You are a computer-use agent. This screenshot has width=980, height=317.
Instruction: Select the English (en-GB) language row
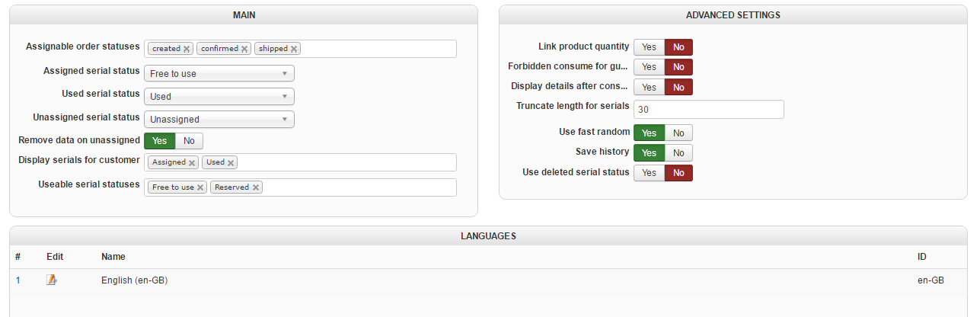point(134,280)
